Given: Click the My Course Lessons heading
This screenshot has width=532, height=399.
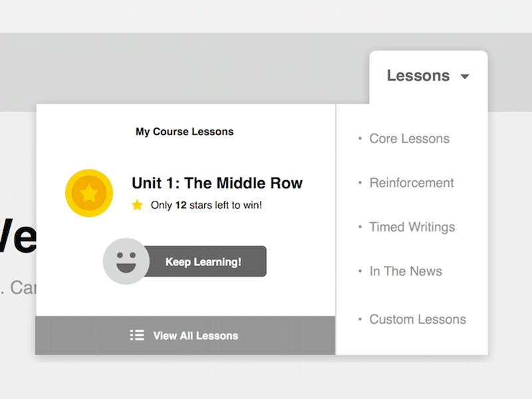Looking at the screenshot, I should [185, 132].
